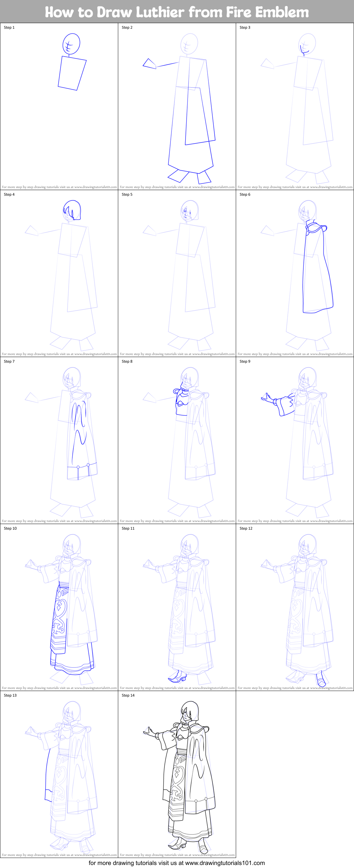Open the Step 2 drawing thumbnail

177,106
